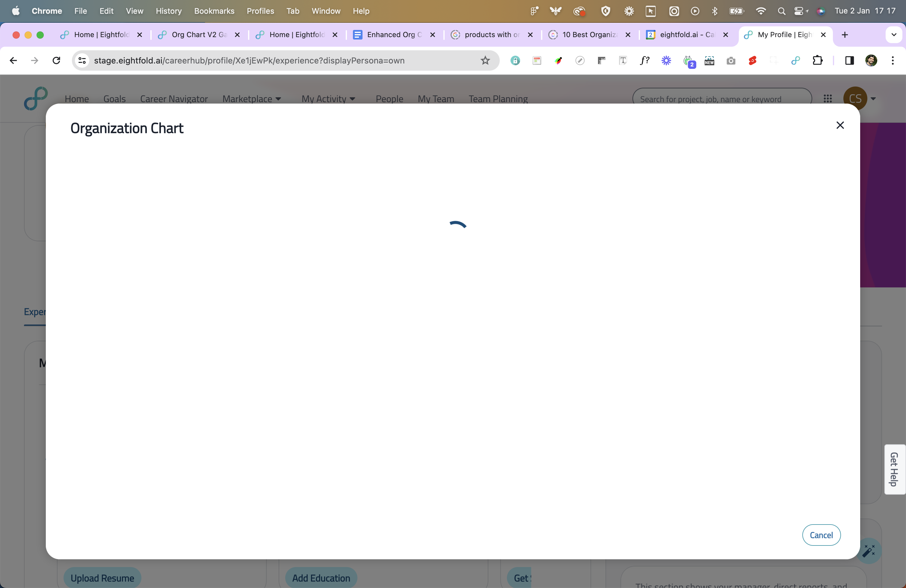This screenshot has width=906, height=588.
Task: Go back with browser back arrow
Action: point(13,60)
